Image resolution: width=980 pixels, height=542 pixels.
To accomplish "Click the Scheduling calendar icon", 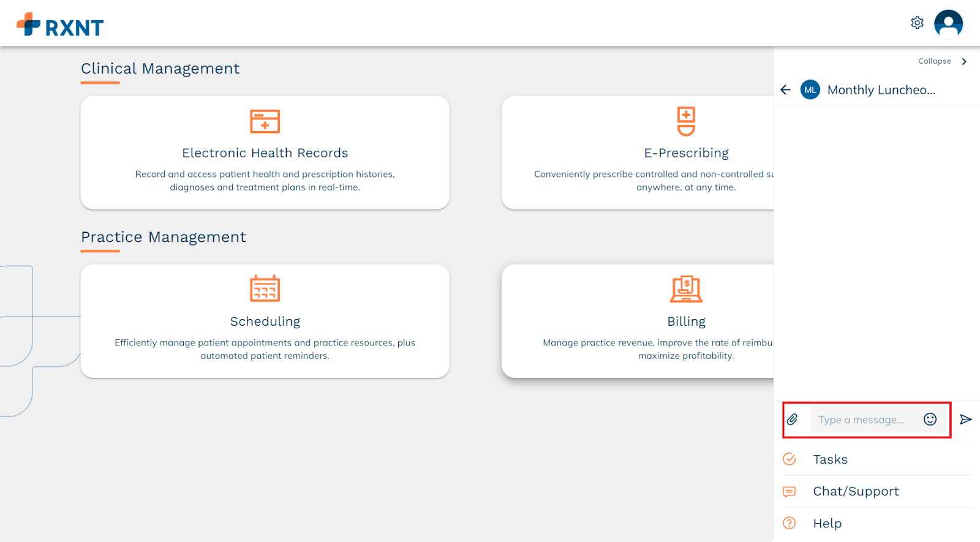I will (265, 288).
